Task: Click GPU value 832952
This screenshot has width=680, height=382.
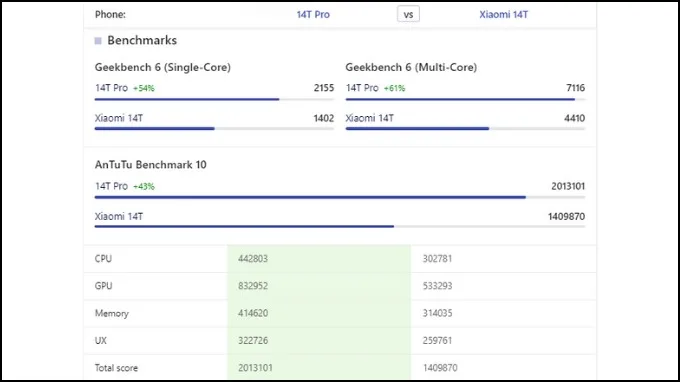Action: pyautogui.click(x=253, y=286)
